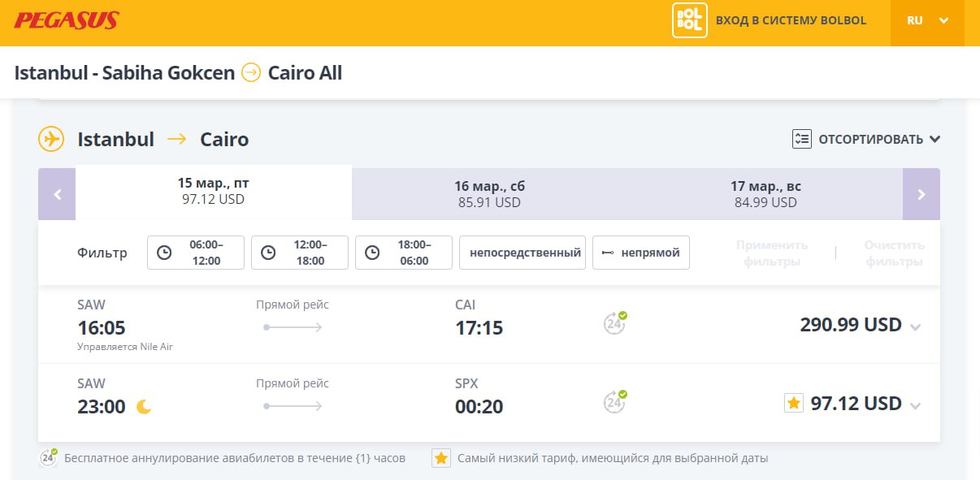Toggle the 12:00–18:00 time filter
This screenshot has height=480, width=980.
coord(300,253)
